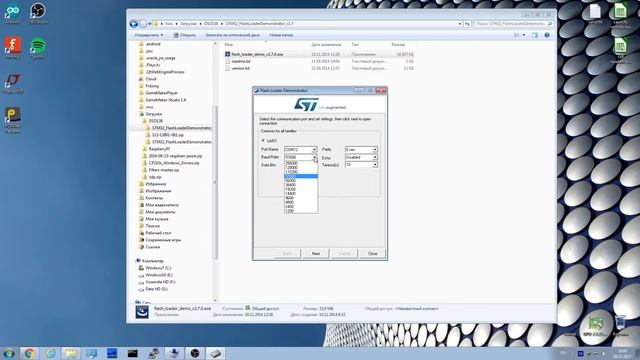Select the version.txt file
This screenshot has height=360, width=640.
coord(240,68)
